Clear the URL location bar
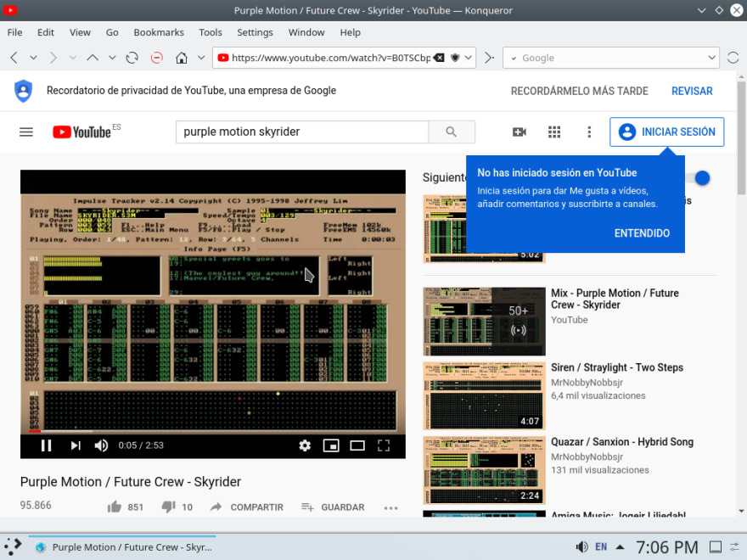Screen dimensions: 747x560 pos(439,58)
